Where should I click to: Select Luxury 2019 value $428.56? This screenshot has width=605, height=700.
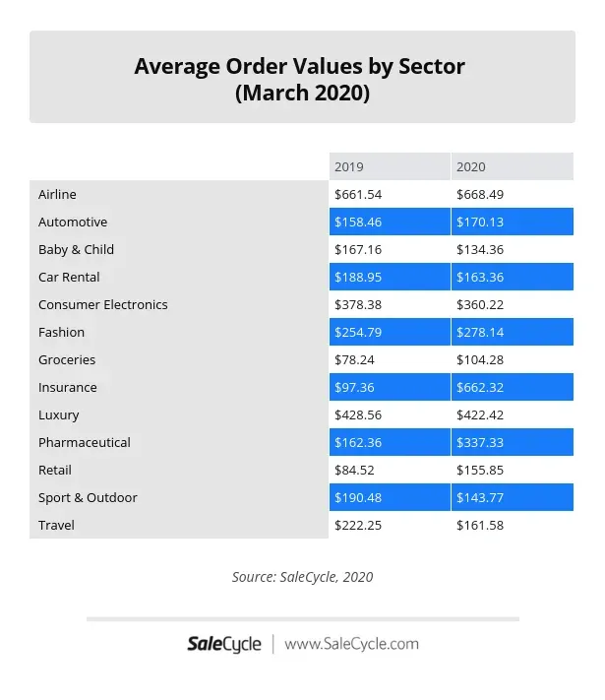coord(358,414)
